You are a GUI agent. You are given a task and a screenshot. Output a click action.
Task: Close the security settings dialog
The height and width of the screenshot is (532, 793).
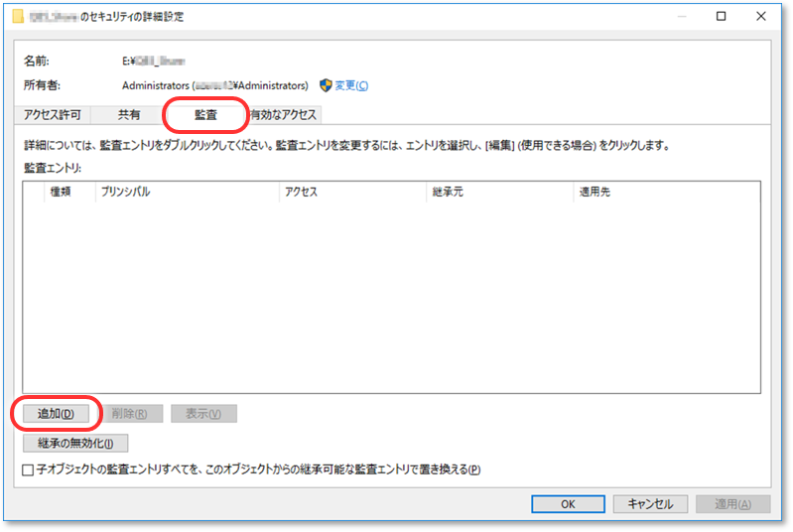(x=760, y=16)
